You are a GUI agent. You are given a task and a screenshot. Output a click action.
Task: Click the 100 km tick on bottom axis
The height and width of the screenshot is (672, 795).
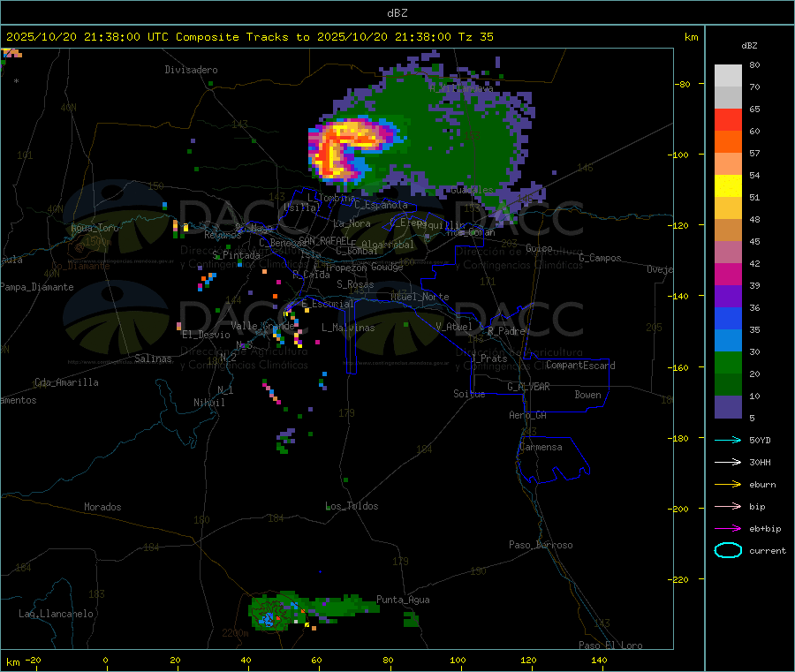[458, 660]
